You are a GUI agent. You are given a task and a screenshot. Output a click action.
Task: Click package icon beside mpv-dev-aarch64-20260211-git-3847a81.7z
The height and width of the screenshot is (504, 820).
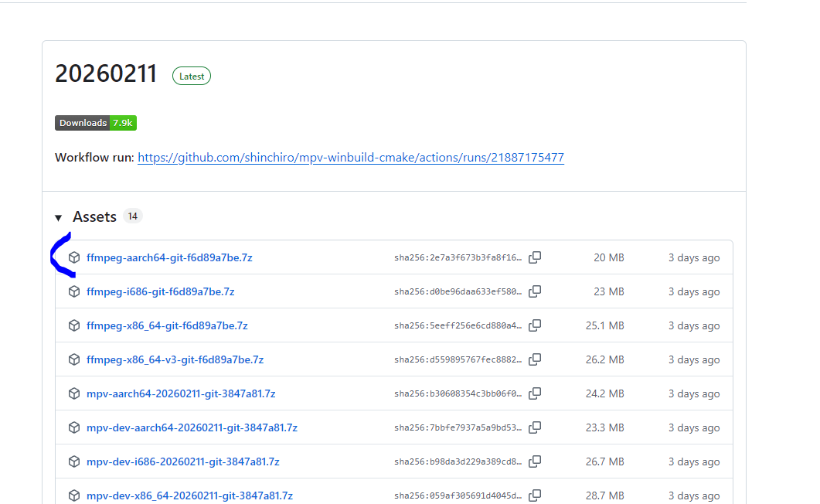(x=74, y=427)
